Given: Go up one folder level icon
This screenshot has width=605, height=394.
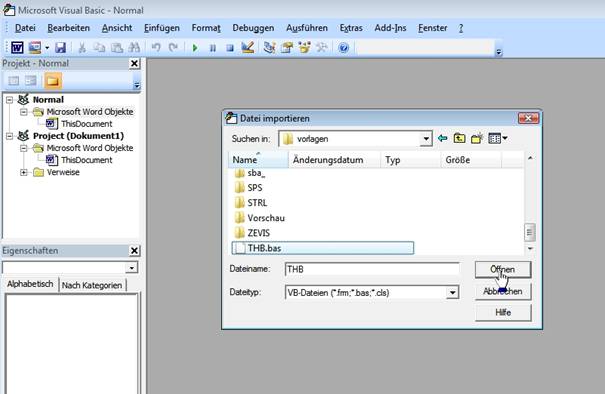Looking at the screenshot, I should (459, 138).
